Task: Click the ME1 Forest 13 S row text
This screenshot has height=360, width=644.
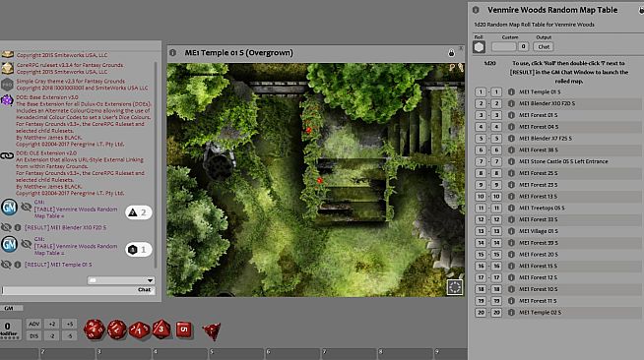Action: tap(538, 197)
